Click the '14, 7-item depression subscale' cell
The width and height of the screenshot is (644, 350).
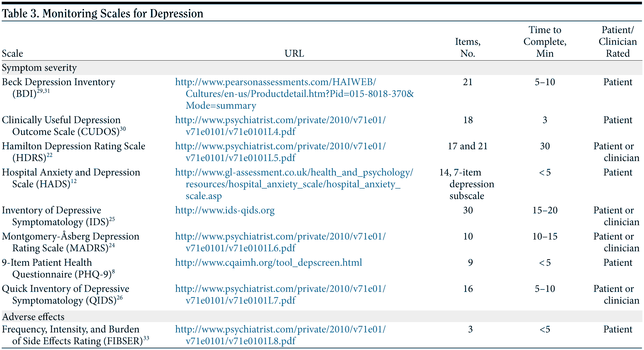point(467,184)
